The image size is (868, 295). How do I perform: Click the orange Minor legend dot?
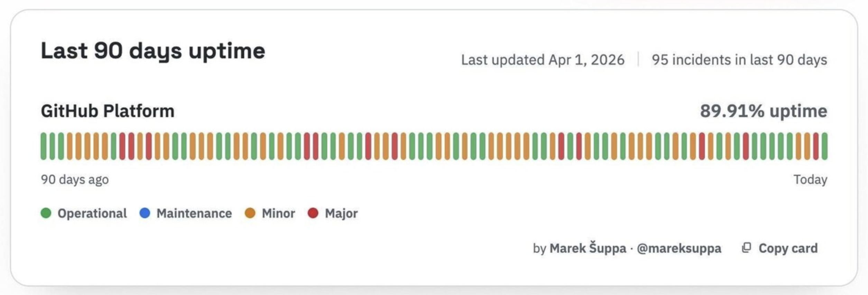coord(250,213)
